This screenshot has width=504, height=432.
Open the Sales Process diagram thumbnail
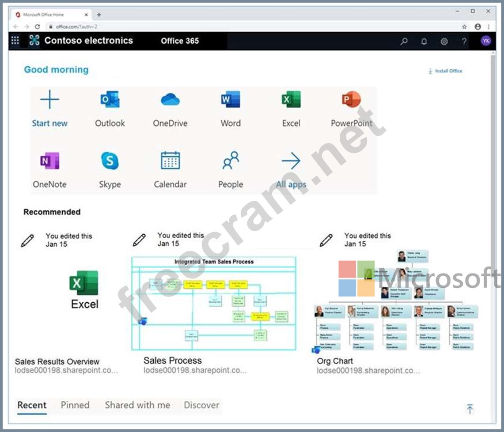tap(214, 303)
